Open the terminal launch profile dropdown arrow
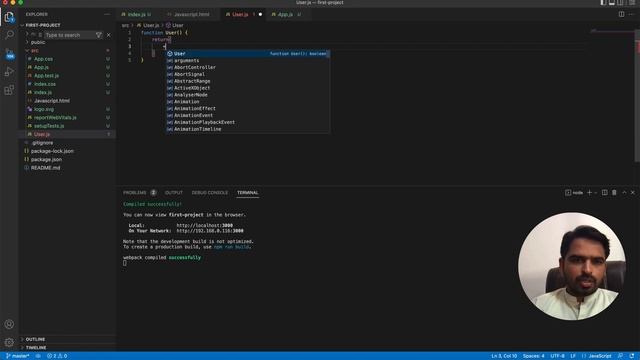The height and width of the screenshot is (360, 640). pyautogui.click(x=596, y=193)
